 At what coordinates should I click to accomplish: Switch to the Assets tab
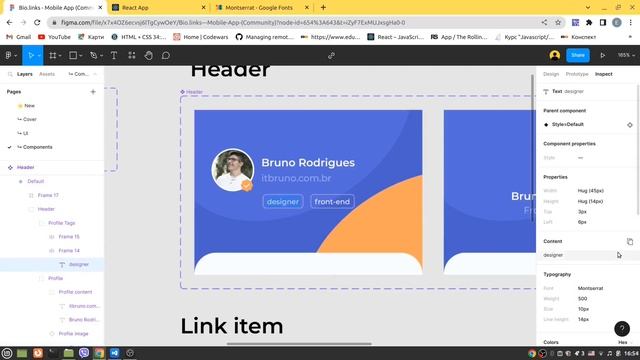(47, 74)
